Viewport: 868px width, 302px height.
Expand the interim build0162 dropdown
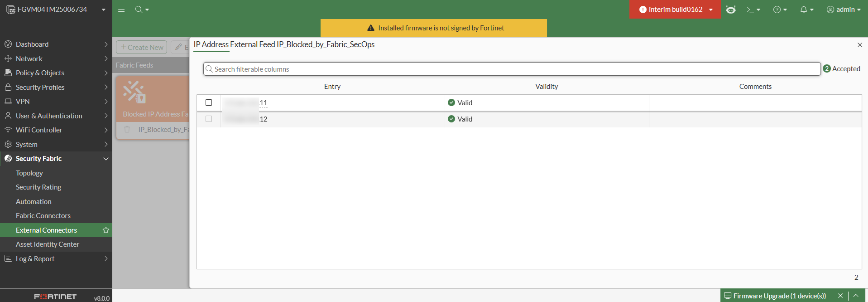click(x=675, y=10)
